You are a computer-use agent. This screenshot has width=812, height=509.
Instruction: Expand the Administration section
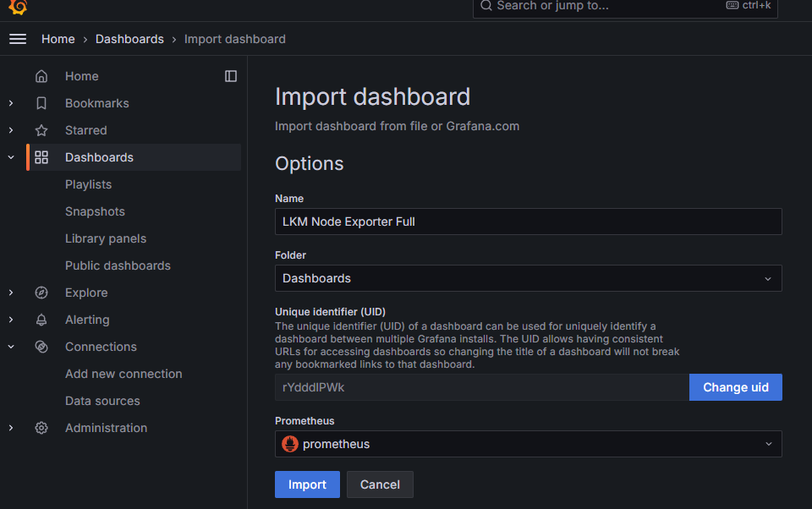[11, 428]
